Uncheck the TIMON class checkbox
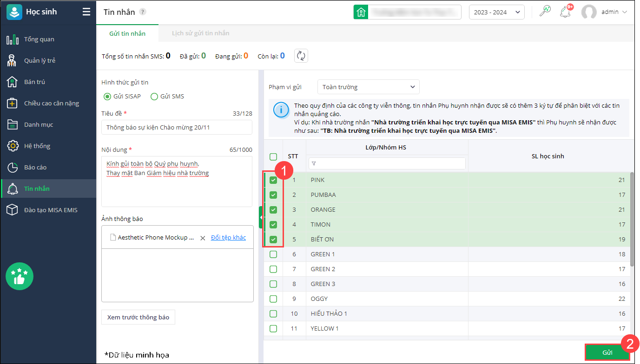Viewport: 640px width, 364px height. coord(273,225)
